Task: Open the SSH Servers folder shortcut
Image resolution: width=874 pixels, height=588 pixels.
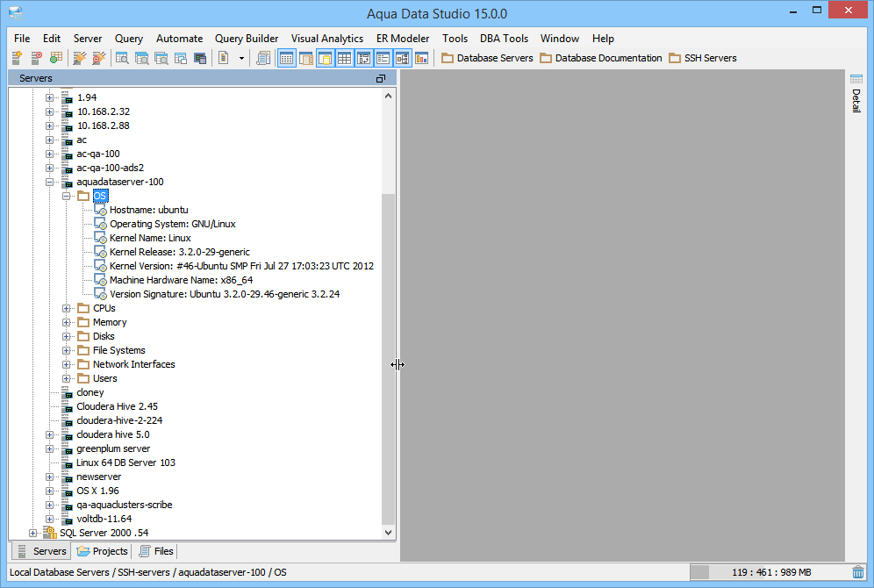Action: pyautogui.click(x=703, y=58)
